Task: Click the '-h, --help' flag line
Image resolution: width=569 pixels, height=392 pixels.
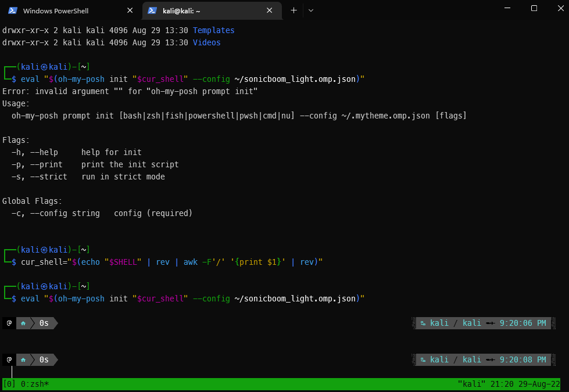Action: (x=76, y=152)
